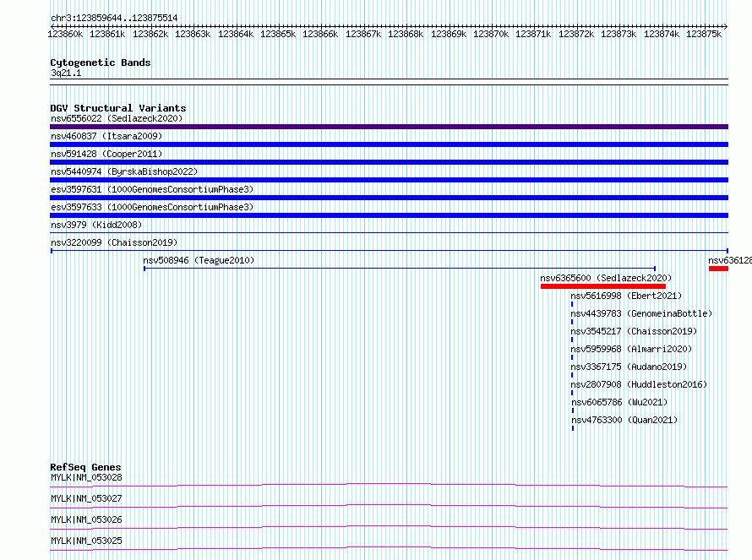Open the nsv3367175 (Audano2019) variant

pyautogui.click(x=629, y=367)
